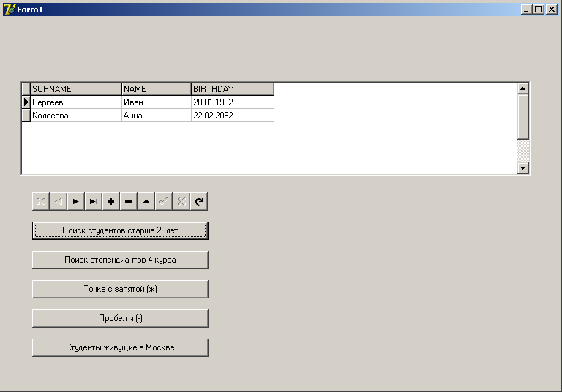Move to next record in navigator
Image resolution: width=562 pixels, height=392 pixels.
76,201
